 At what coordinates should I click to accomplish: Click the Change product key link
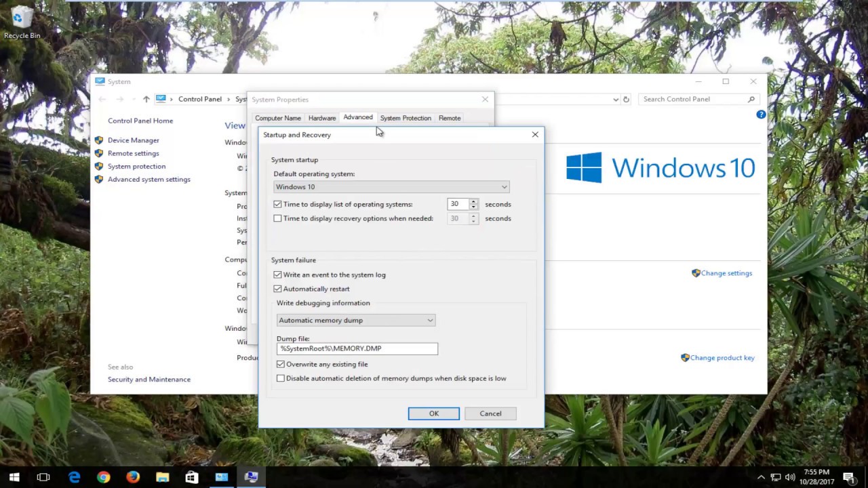722,358
